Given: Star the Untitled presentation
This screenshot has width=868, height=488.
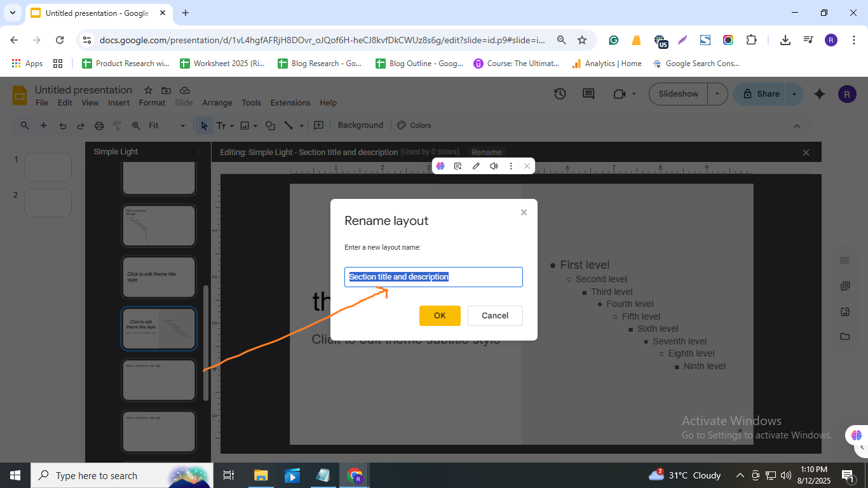Looking at the screenshot, I should pyautogui.click(x=148, y=90).
